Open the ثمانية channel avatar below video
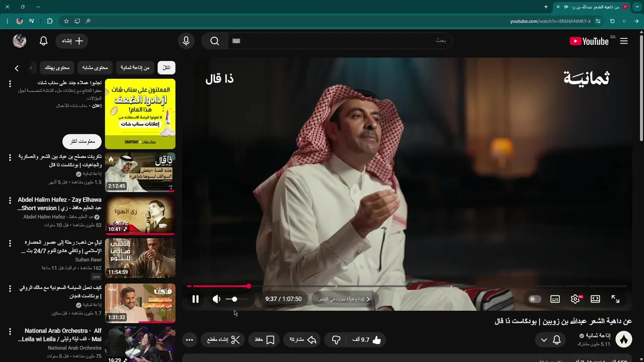Screen dimensions: 644x362 pos(624,340)
